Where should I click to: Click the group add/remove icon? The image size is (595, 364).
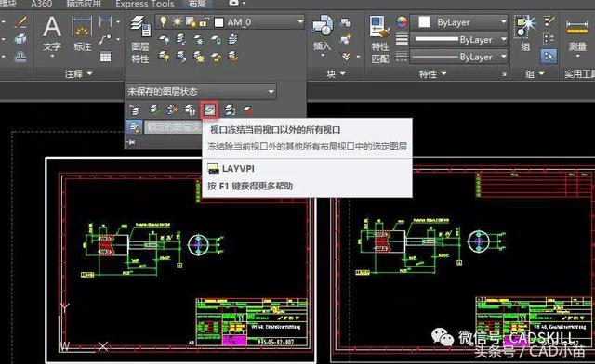click(x=549, y=39)
